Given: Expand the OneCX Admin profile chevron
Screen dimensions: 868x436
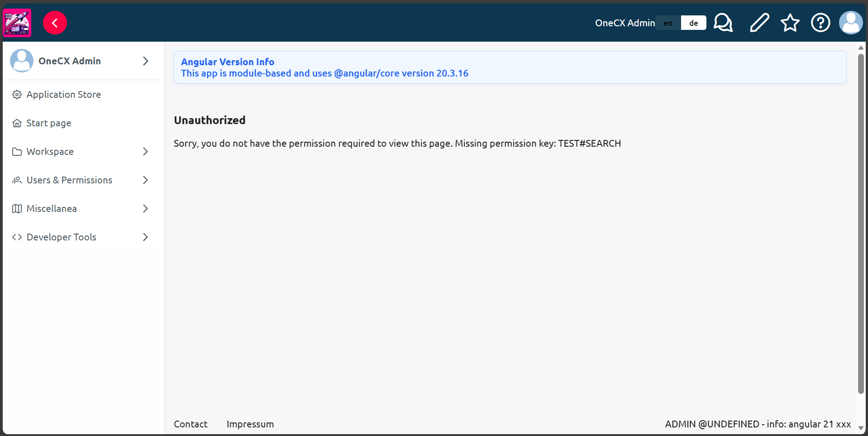Looking at the screenshot, I should pos(145,61).
